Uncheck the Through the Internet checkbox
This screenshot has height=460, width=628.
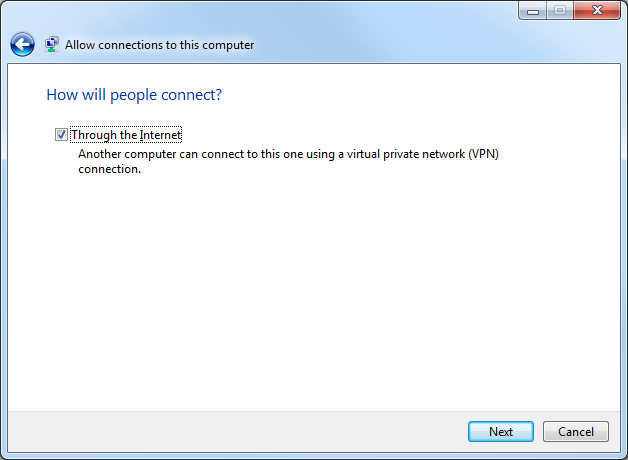[x=61, y=135]
